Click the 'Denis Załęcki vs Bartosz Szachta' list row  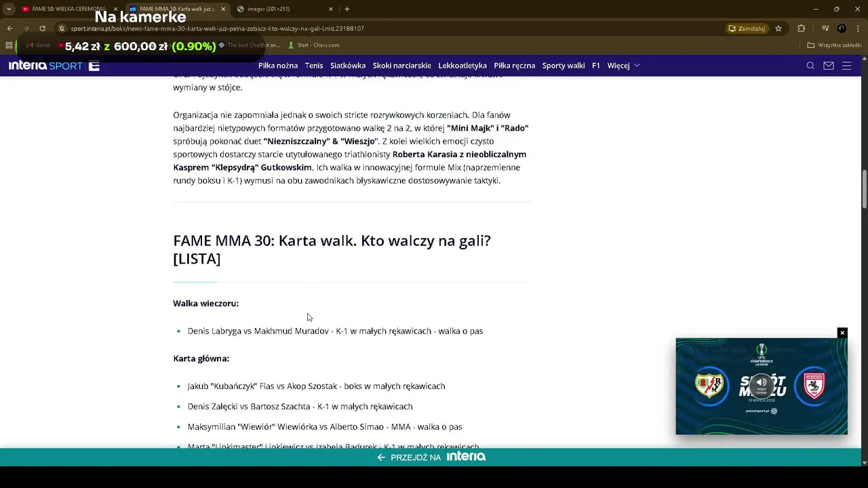point(300,406)
